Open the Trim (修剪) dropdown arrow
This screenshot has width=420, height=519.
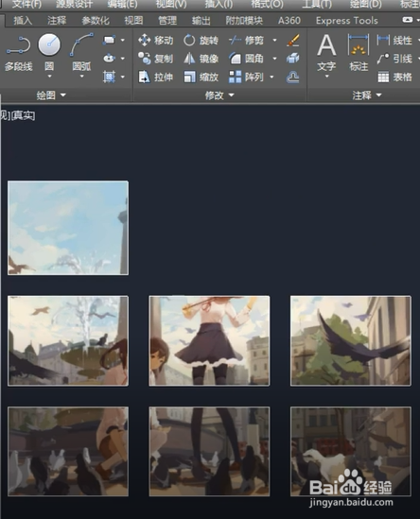coord(274,40)
